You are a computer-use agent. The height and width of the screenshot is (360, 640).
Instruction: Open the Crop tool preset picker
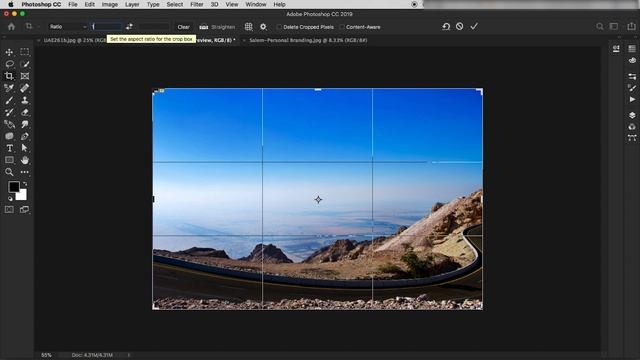click(x=31, y=27)
